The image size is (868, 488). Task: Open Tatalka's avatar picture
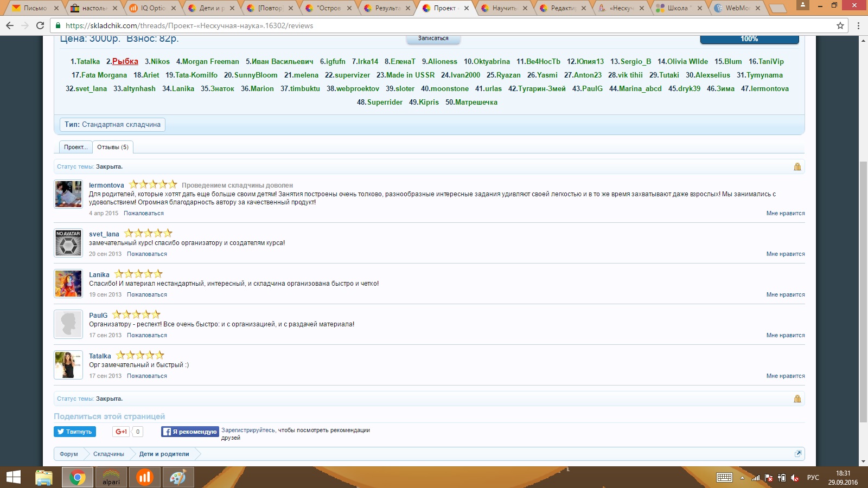coord(68,365)
